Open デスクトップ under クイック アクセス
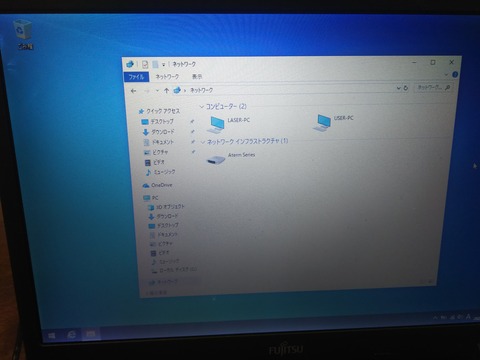 (x=158, y=121)
